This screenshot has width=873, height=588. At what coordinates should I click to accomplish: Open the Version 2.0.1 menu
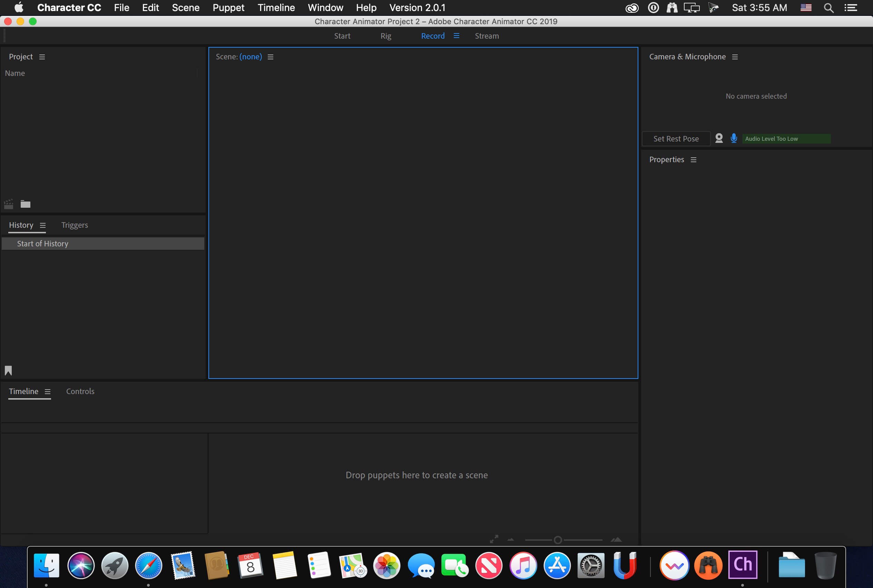coord(417,8)
